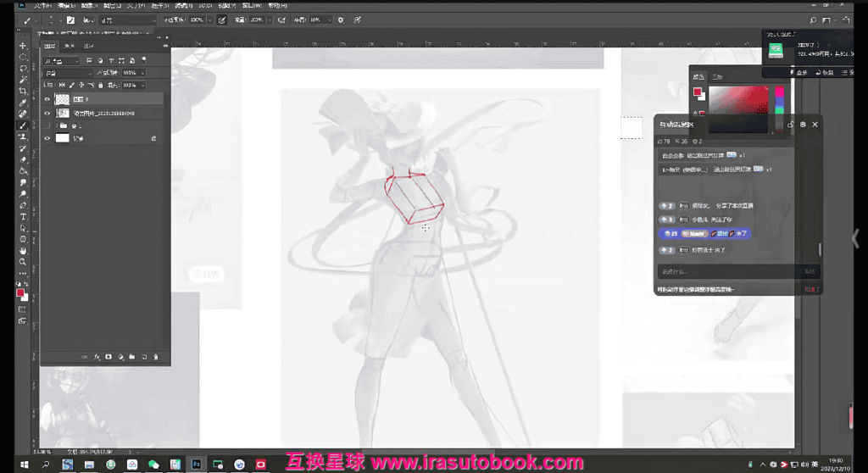Open layer blend mode dropdown

pyautogui.click(x=69, y=73)
